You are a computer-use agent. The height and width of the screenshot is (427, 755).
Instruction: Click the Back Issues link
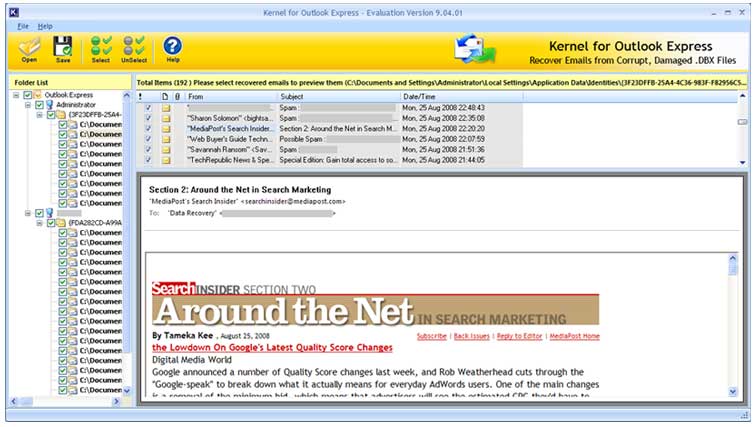(x=471, y=336)
